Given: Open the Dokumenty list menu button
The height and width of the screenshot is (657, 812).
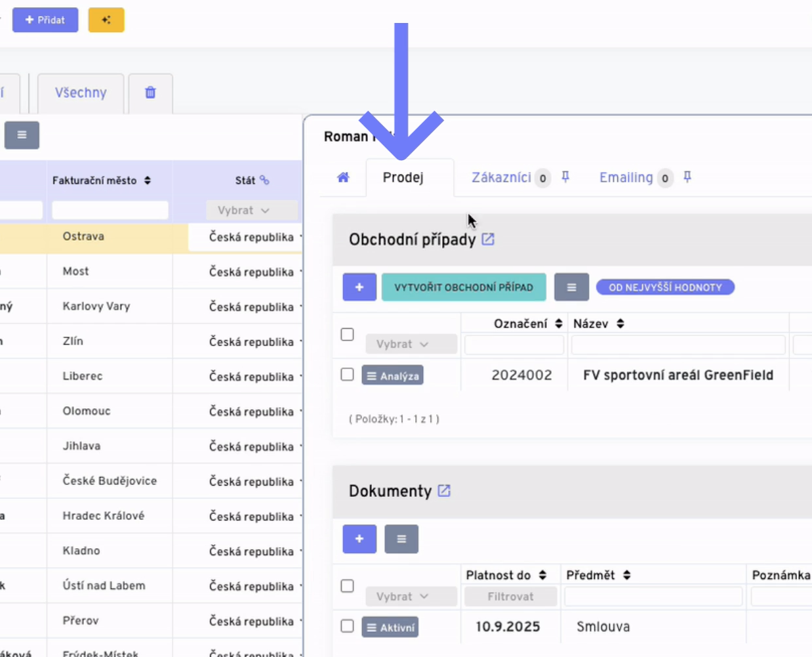Looking at the screenshot, I should [401, 539].
